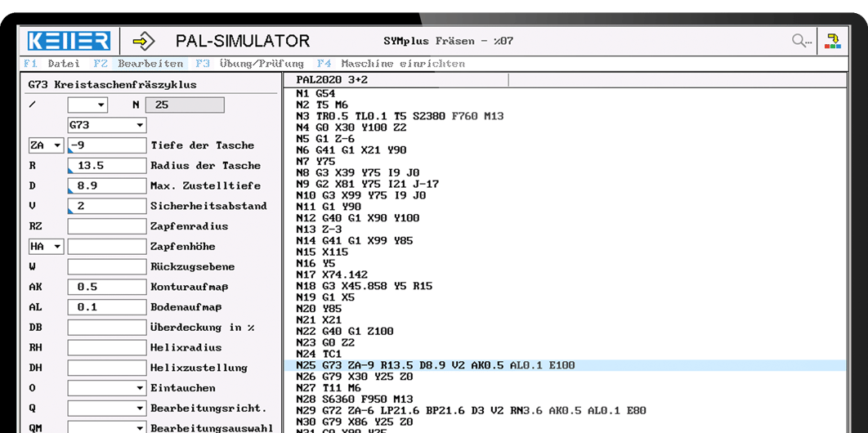Open the Q Bearbeitungsricht. dropdown
Viewport: 868px width, 433px height.
click(x=107, y=408)
